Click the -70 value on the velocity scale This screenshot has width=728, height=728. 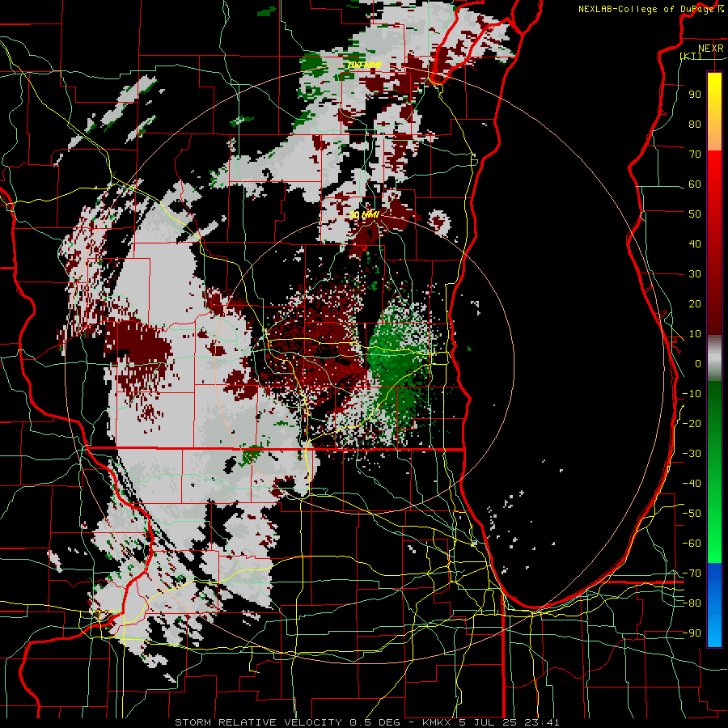click(692, 574)
